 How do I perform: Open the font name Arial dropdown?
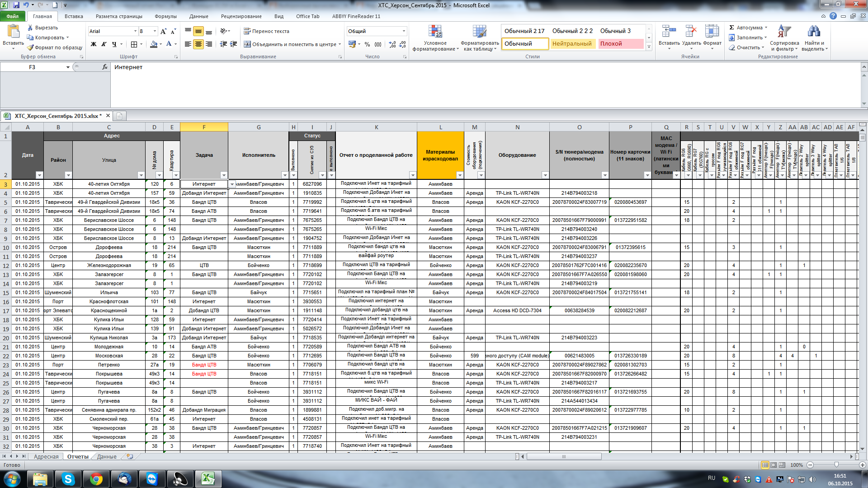135,31
